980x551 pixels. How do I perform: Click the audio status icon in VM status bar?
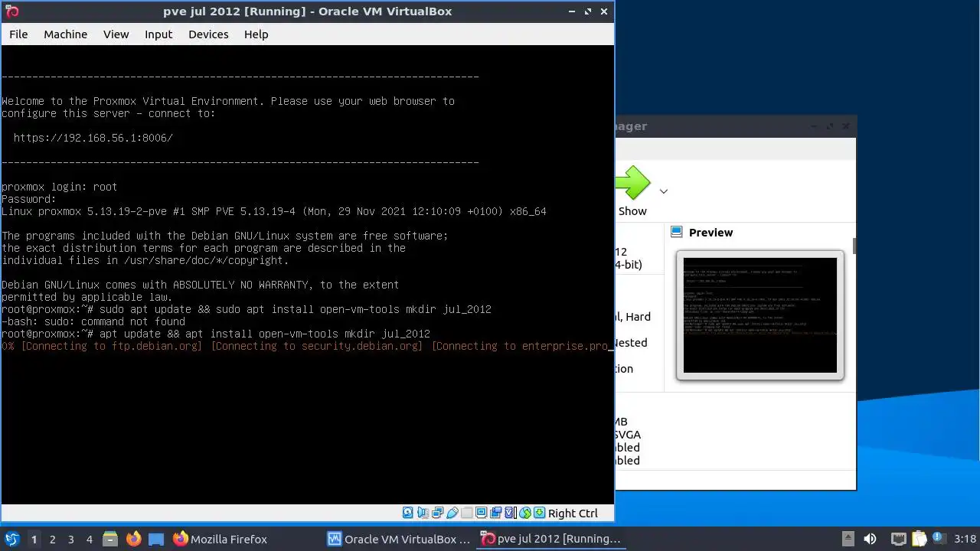tap(423, 513)
